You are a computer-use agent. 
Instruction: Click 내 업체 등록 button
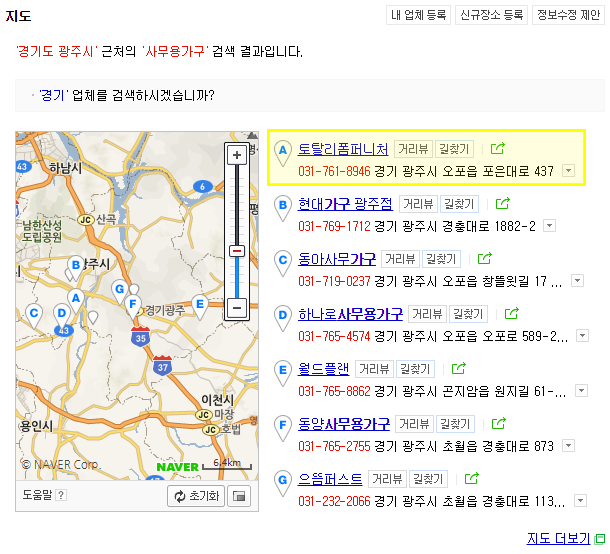click(x=418, y=15)
